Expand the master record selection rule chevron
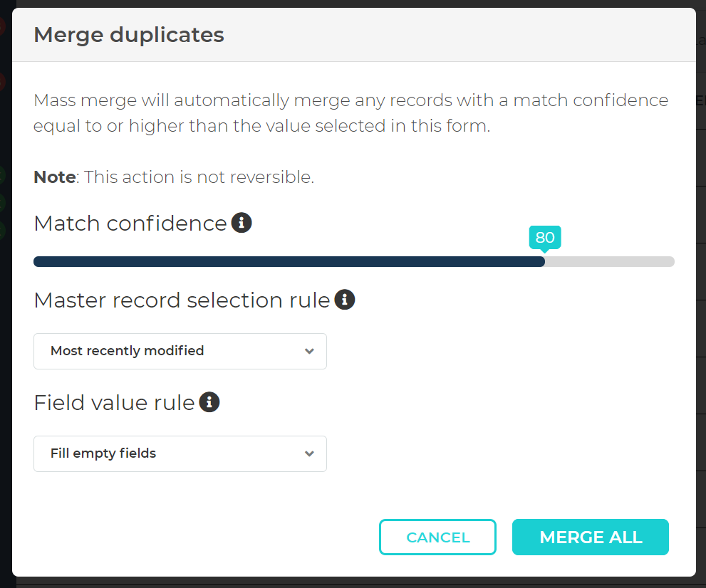The image size is (706, 588). click(309, 351)
